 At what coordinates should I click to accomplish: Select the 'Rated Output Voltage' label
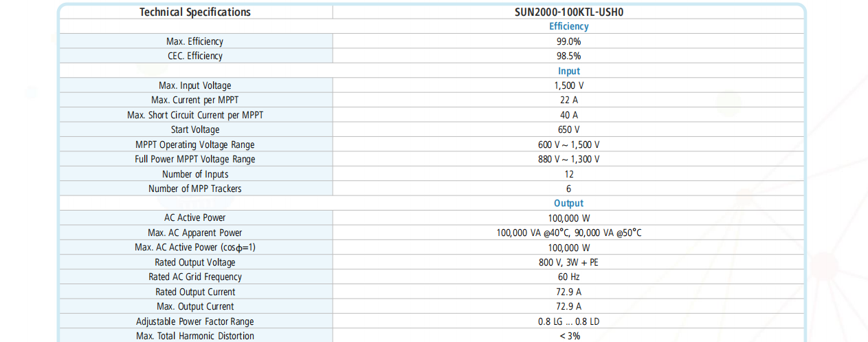[195, 262]
